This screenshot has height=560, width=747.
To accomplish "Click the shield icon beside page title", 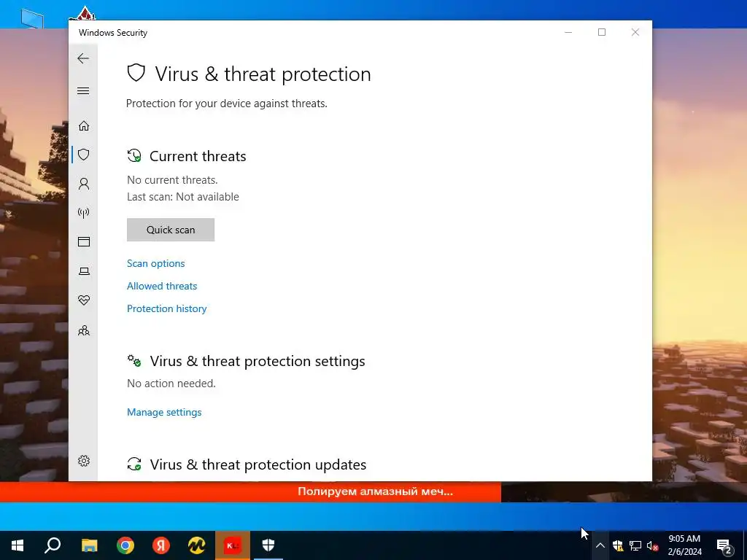I will coord(136,74).
